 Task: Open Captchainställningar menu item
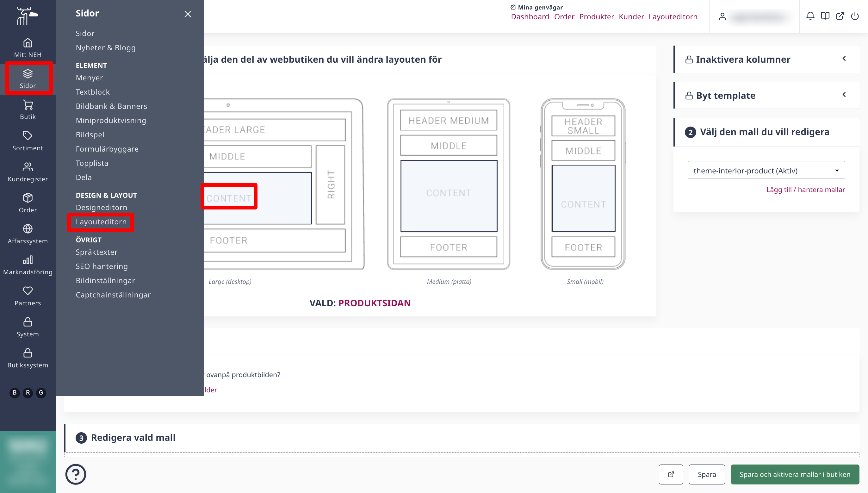[113, 295]
